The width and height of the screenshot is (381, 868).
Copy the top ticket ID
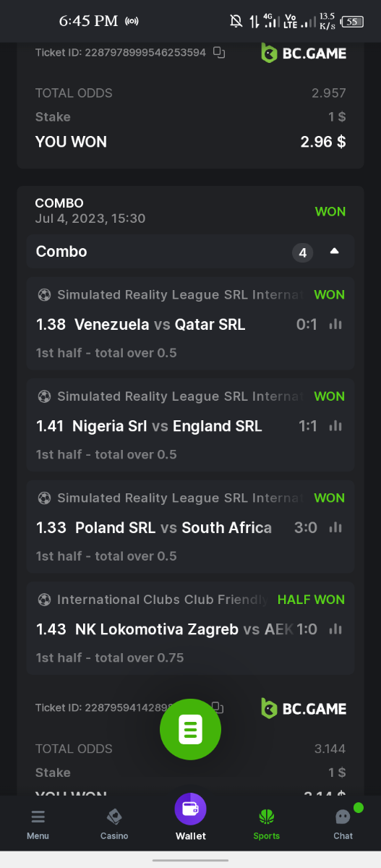tap(219, 53)
